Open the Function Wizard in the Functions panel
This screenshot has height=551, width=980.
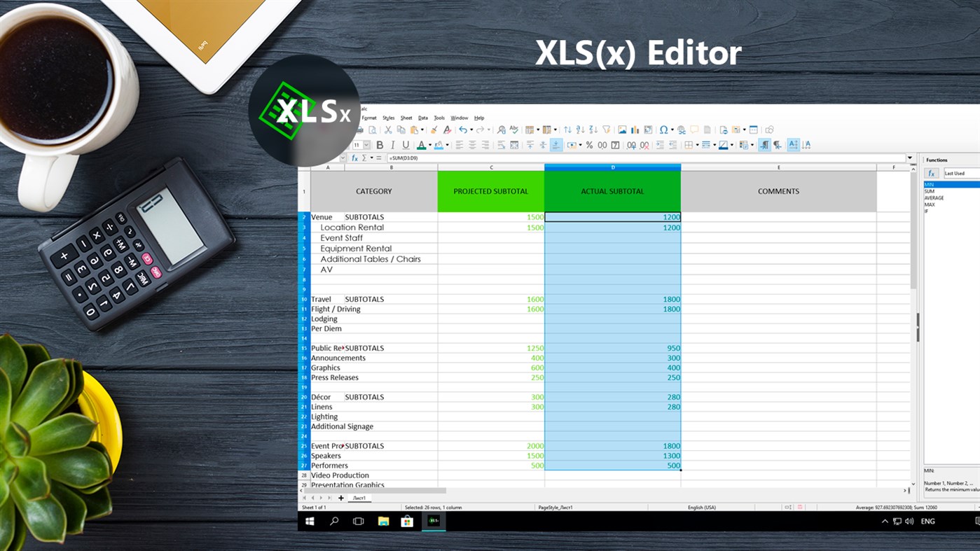point(932,173)
